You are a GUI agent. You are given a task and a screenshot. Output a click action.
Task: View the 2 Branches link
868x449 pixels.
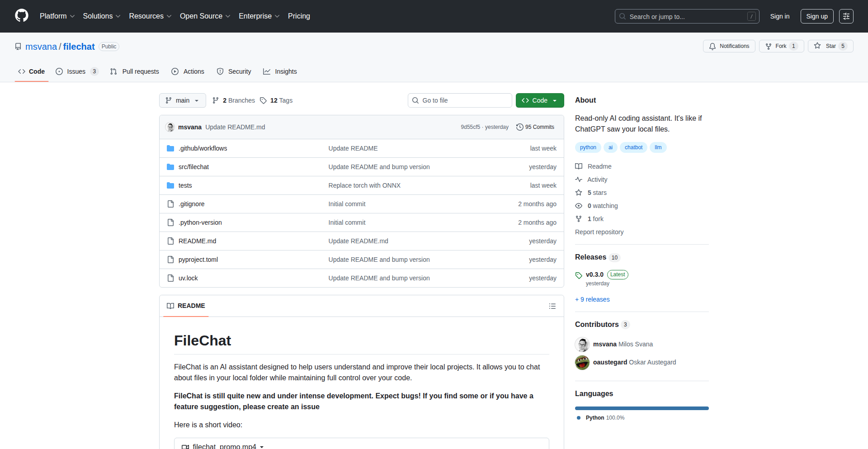[234, 100]
